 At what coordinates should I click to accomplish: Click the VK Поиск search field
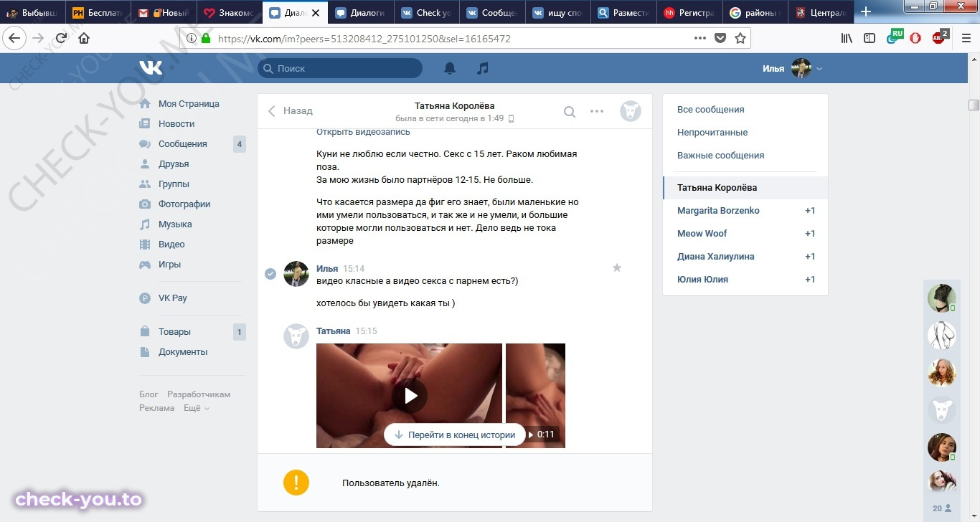click(340, 68)
